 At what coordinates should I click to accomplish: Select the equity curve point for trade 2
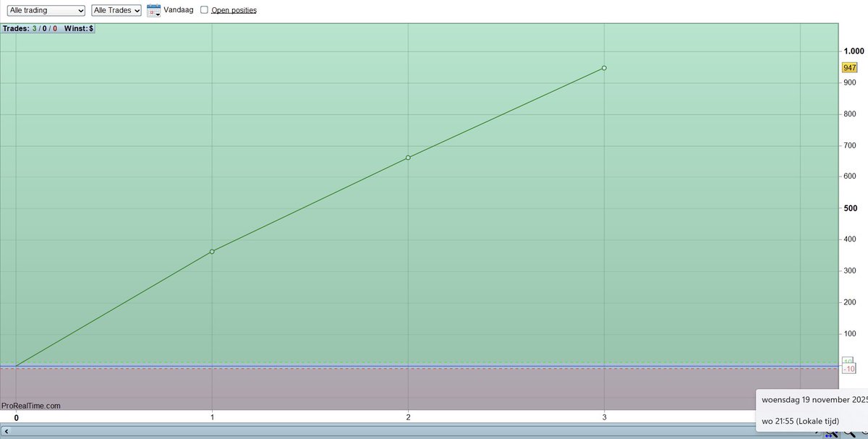point(408,157)
